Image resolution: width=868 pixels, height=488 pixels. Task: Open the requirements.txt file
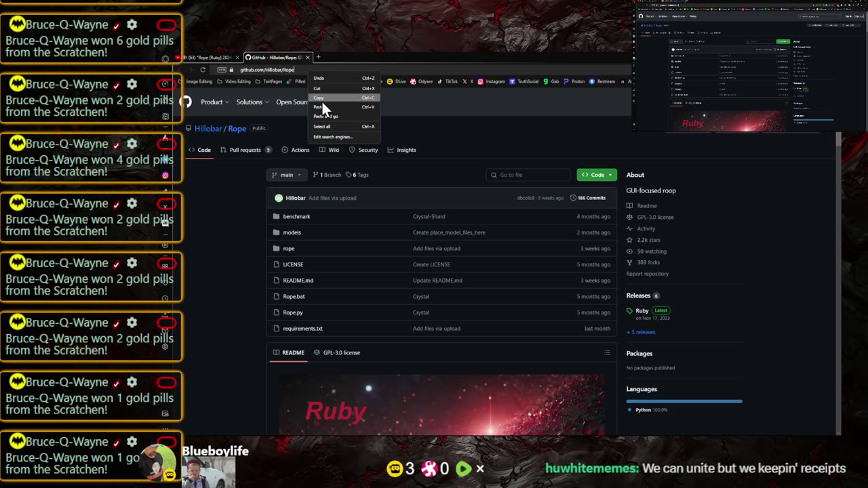(302, 329)
